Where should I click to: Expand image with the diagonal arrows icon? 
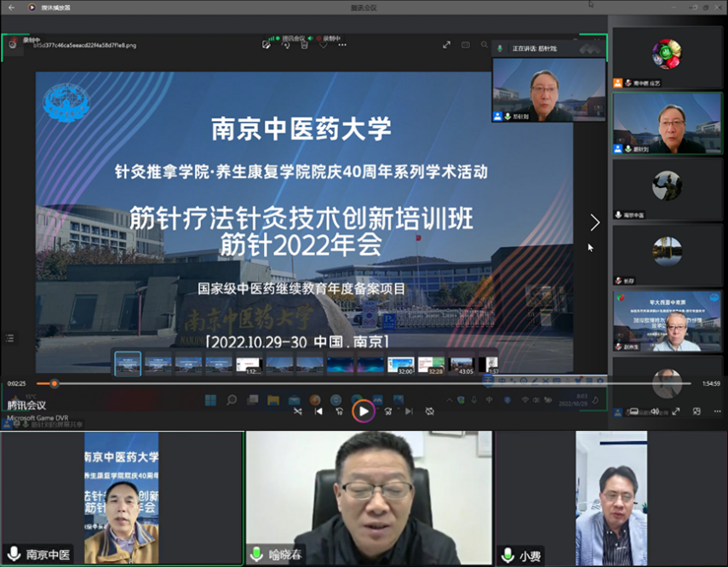pyautogui.click(x=446, y=44)
